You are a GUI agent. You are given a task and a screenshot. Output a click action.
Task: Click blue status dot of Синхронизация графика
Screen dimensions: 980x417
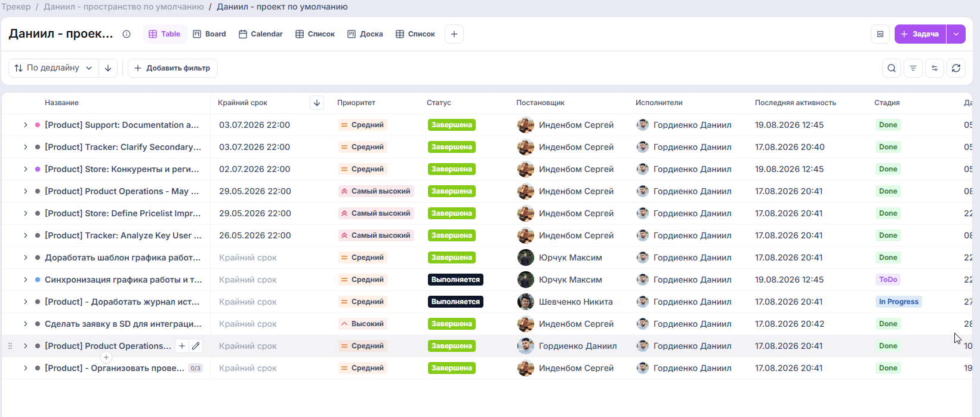click(38, 280)
